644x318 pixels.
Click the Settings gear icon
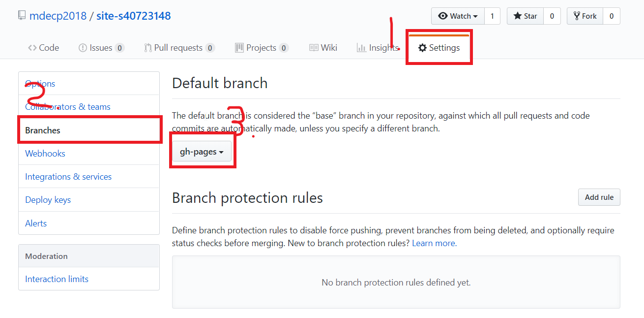(422, 48)
